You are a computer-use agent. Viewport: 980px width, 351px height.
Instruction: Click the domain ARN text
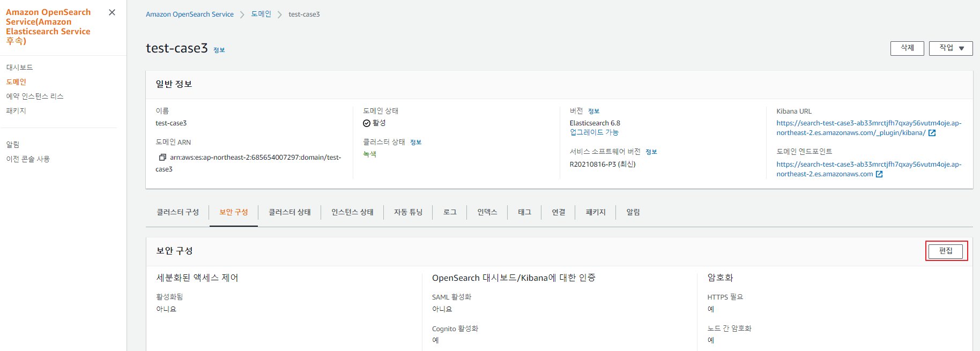click(x=249, y=163)
